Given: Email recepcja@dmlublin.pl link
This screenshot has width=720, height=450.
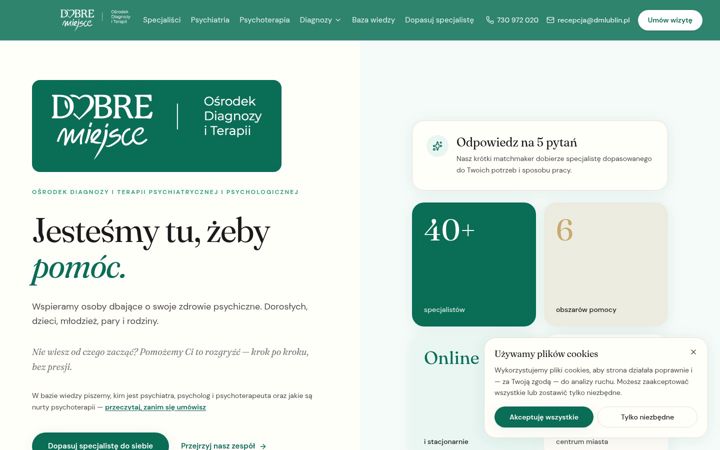Looking at the screenshot, I should 593,20.
